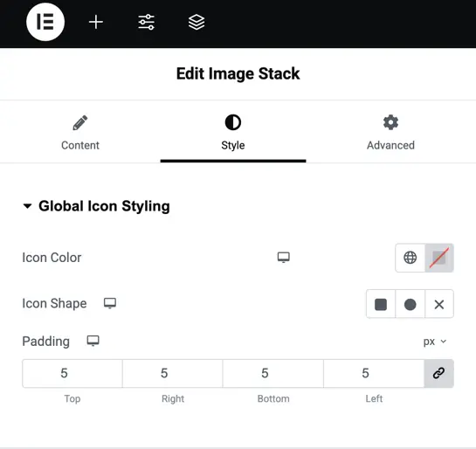Open site settings sliders icon

coord(147,22)
